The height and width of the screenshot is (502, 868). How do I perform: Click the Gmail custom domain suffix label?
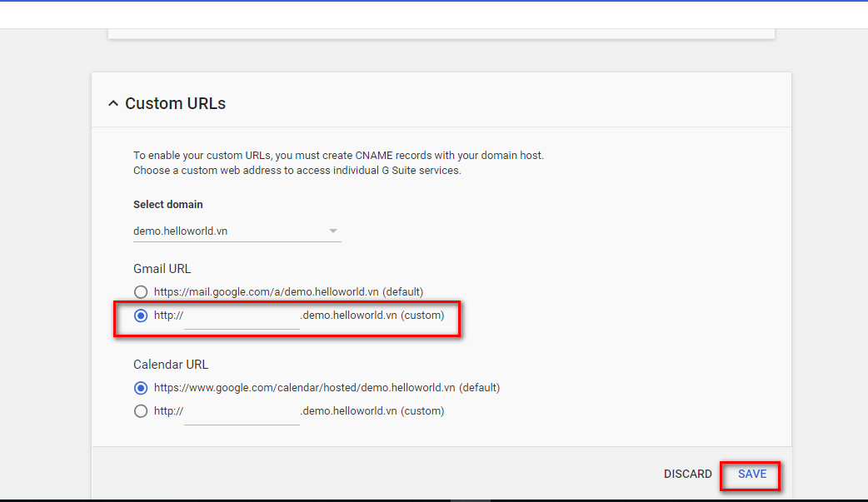372,316
